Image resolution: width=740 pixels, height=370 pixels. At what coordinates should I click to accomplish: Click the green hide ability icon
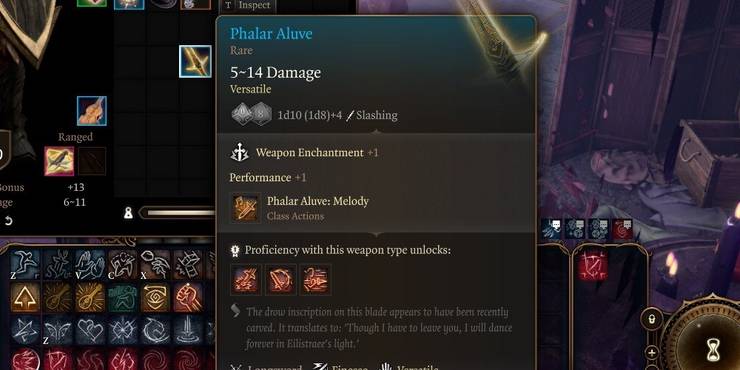pyautogui.click(x=123, y=297)
